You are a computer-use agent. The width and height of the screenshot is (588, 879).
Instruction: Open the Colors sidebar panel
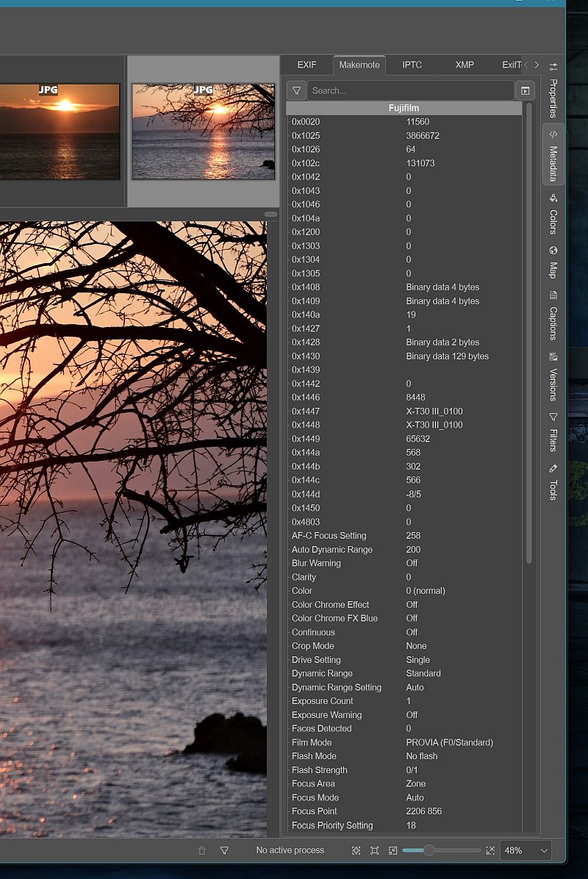click(x=553, y=214)
